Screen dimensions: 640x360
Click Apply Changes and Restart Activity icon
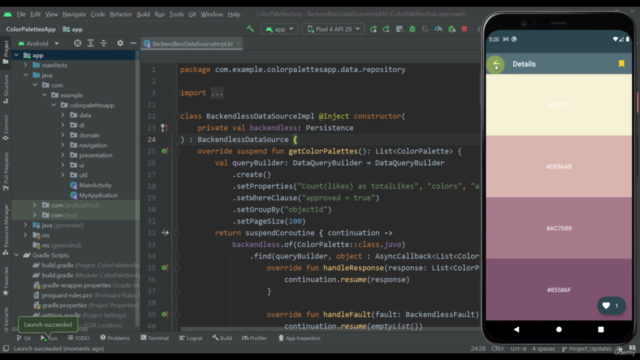(x=386, y=29)
